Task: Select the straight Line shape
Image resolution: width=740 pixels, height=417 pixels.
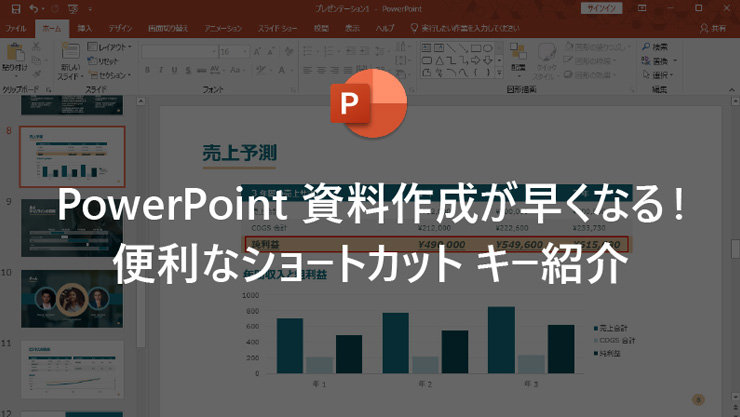Action: 451,48
